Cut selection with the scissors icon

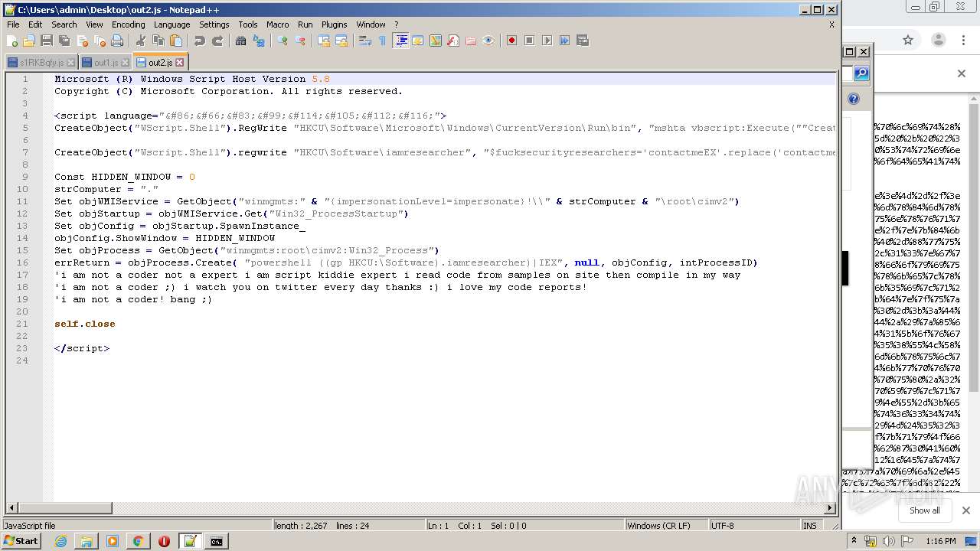[x=140, y=41]
